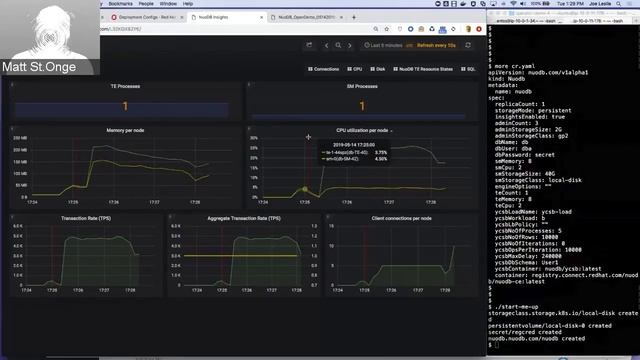
Task: Open the Window menu
Action: (168, 4)
